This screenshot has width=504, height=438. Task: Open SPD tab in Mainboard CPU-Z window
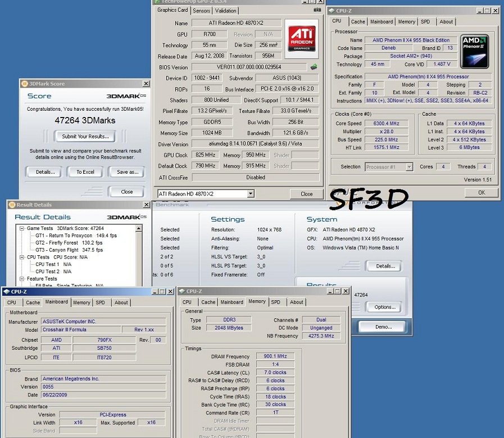tap(100, 302)
